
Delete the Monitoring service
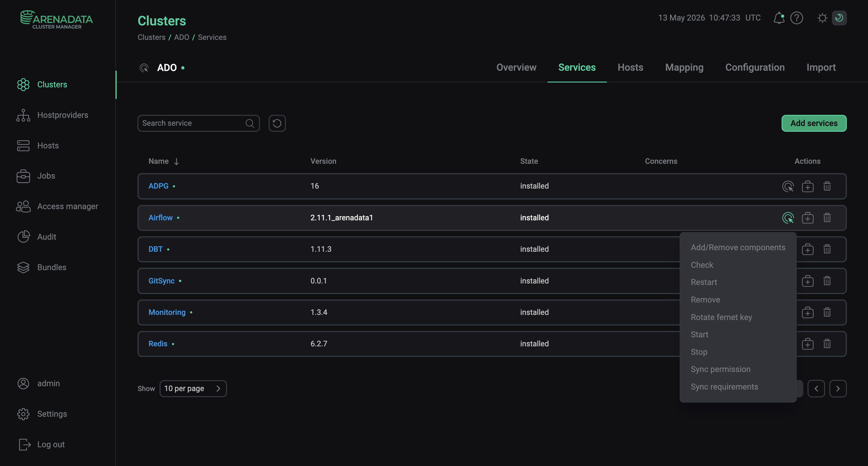(x=827, y=312)
